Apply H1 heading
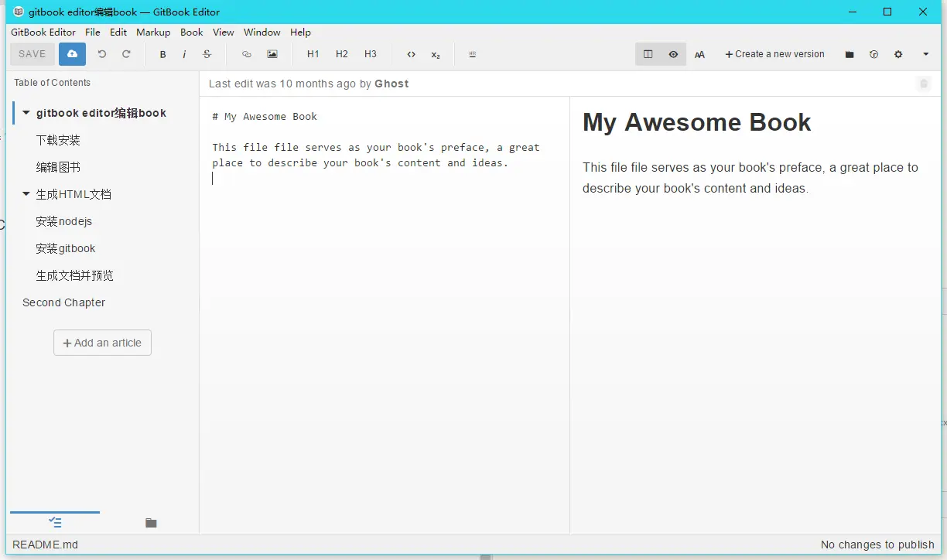The width and height of the screenshot is (947, 560). coord(313,54)
